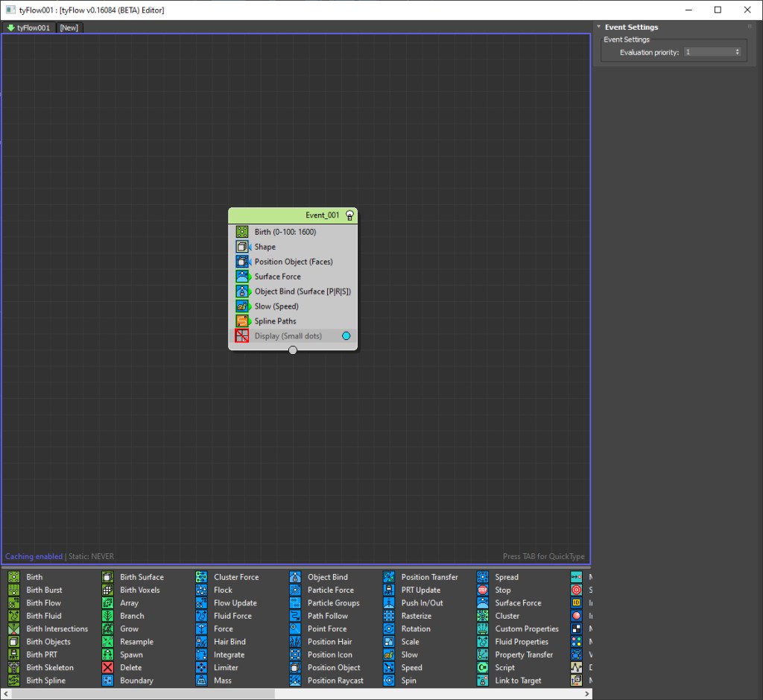Click the operator library horizontal scrollbar

click(142, 693)
